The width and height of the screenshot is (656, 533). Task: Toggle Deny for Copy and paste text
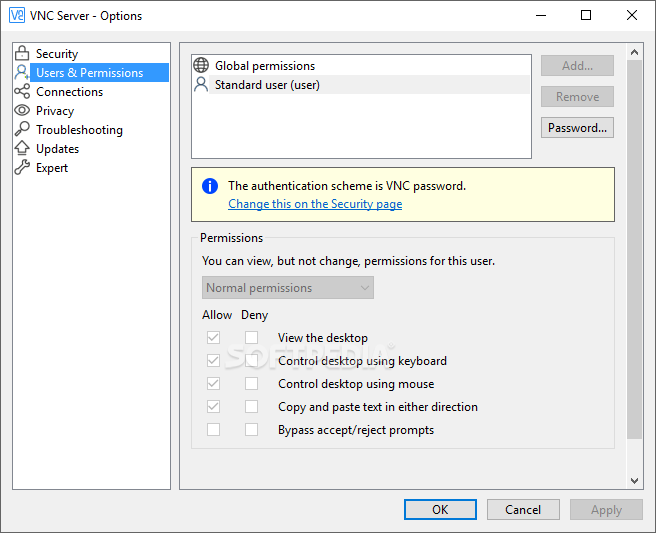point(251,406)
